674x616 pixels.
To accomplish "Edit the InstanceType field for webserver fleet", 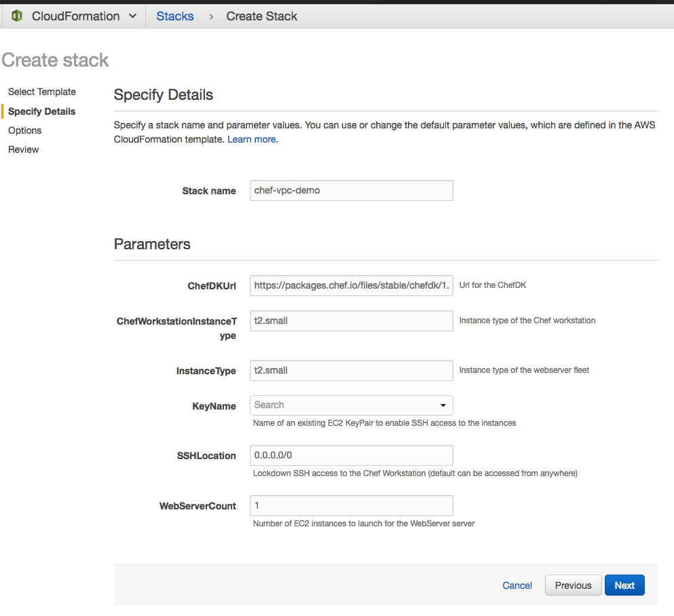I will pos(351,370).
